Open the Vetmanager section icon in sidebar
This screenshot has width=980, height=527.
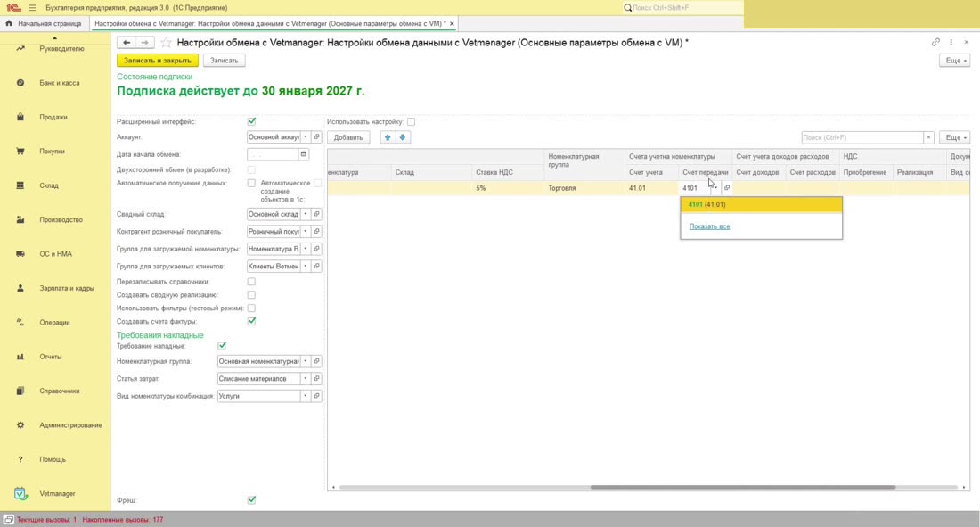coord(20,494)
